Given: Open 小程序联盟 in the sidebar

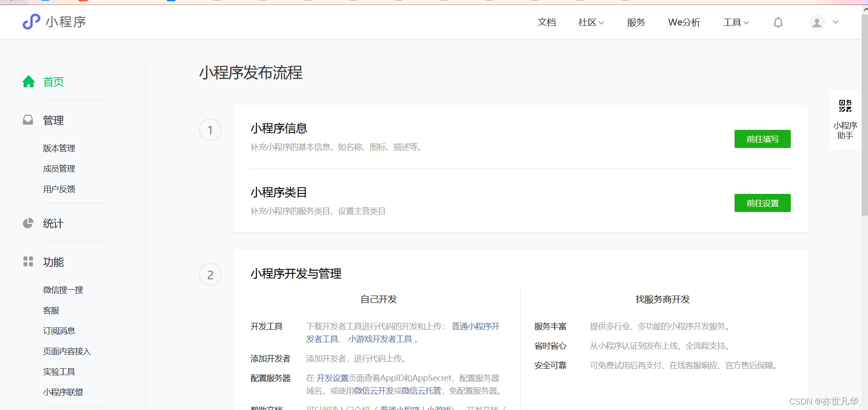Looking at the screenshot, I should coord(63,392).
